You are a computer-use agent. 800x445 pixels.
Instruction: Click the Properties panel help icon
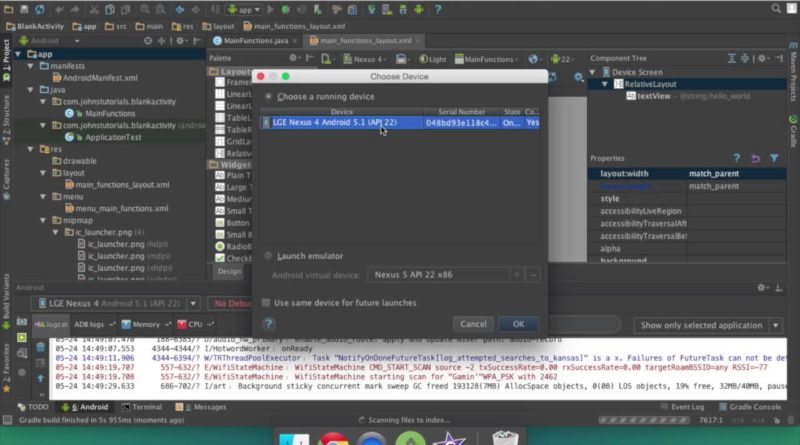pyautogui.click(x=736, y=158)
